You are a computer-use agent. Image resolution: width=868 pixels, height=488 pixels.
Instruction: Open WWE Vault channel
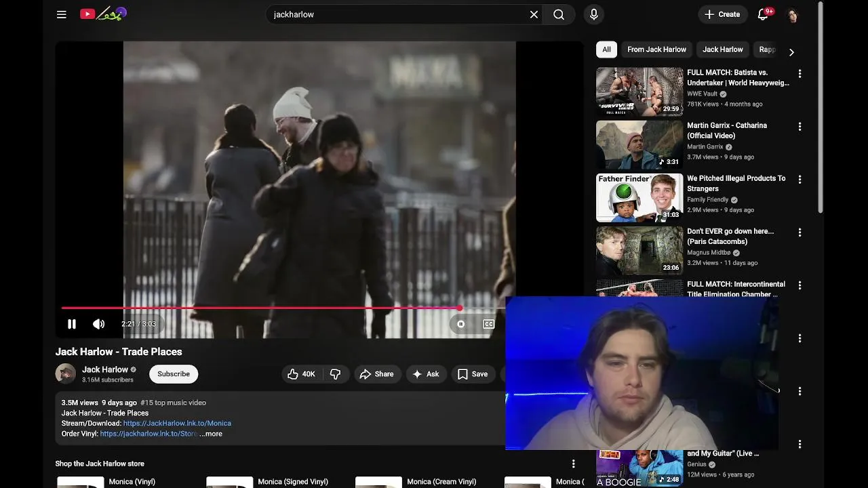702,94
